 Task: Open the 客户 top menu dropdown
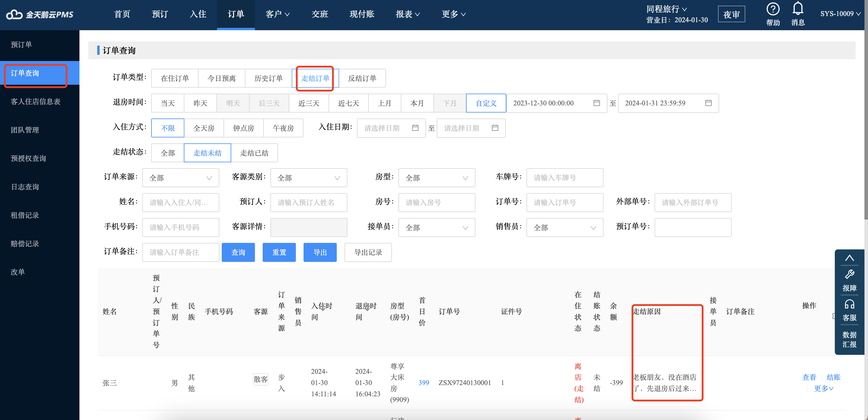point(277,15)
